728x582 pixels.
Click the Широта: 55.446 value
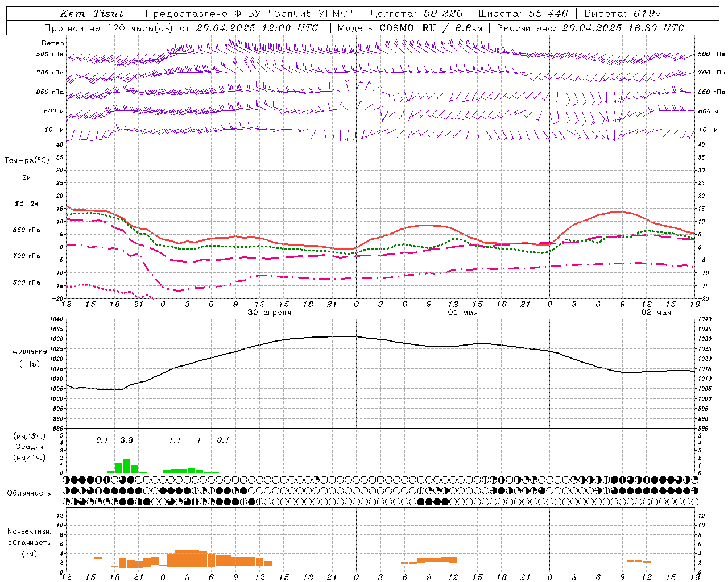pos(523,14)
